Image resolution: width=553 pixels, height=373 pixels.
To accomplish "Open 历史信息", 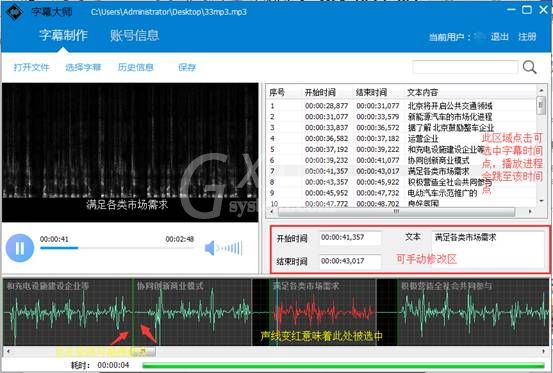I will (136, 67).
